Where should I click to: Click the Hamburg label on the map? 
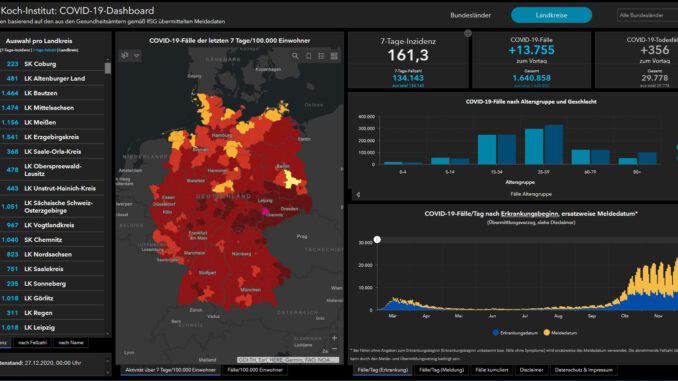coord(221,135)
